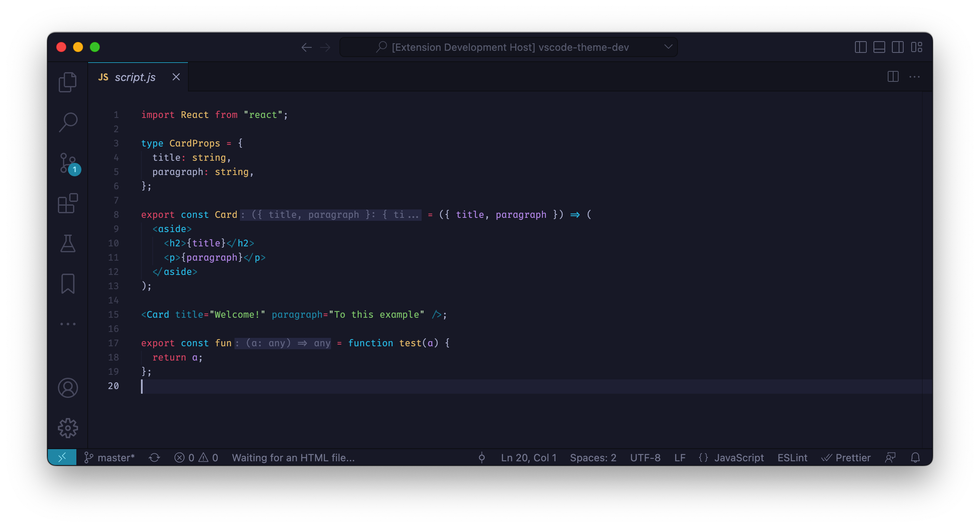Open Source Control with 1 pending change
This screenshot has width=980, height=528.
click(x=68, y=163)
